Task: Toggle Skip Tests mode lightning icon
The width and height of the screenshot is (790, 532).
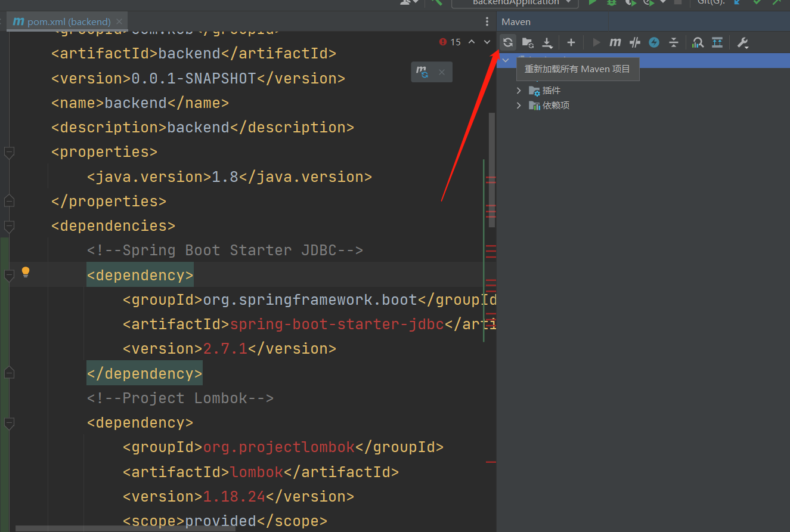Action: (x=654, y=42)
